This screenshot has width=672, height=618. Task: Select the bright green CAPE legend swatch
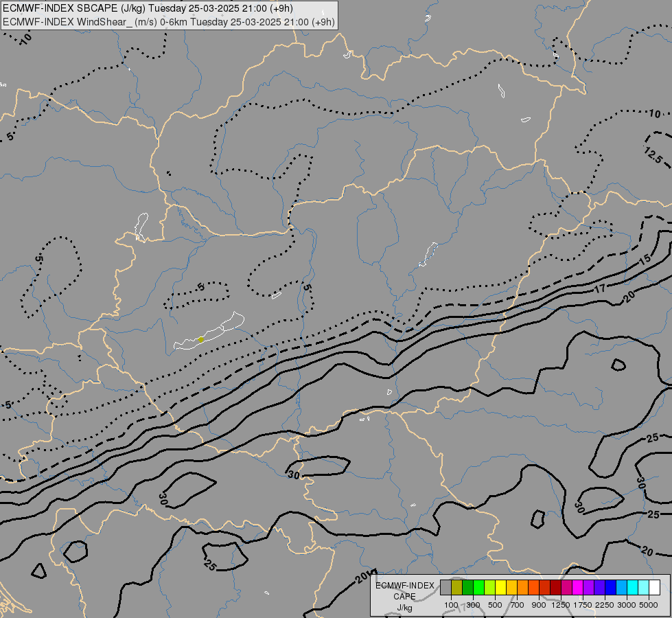coord(478,587)
